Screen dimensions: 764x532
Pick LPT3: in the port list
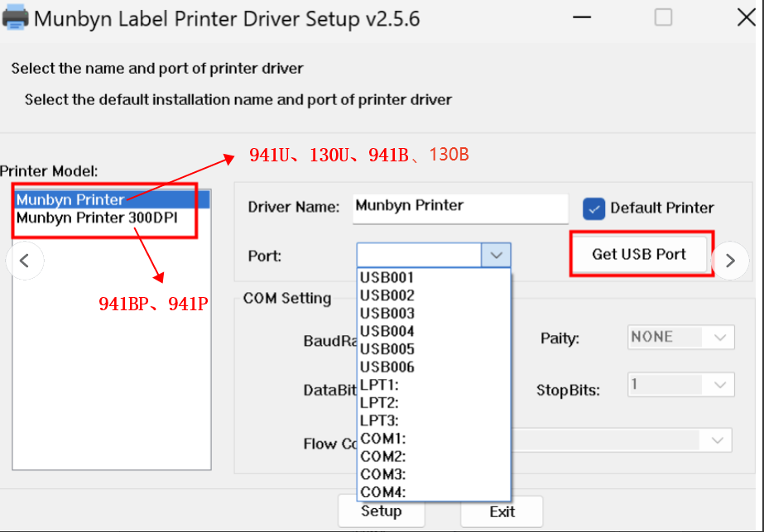point(434,420)
